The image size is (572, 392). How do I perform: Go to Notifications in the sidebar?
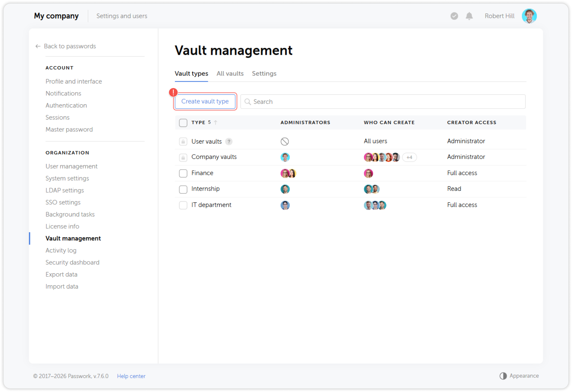(x=63, y=93)
